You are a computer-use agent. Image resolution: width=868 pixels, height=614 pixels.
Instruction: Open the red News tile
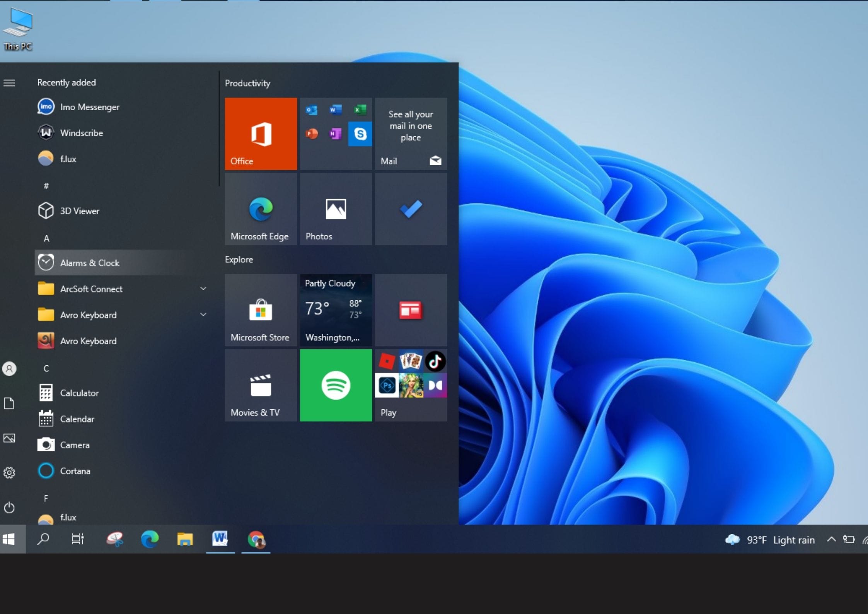(x=411, y=310)
